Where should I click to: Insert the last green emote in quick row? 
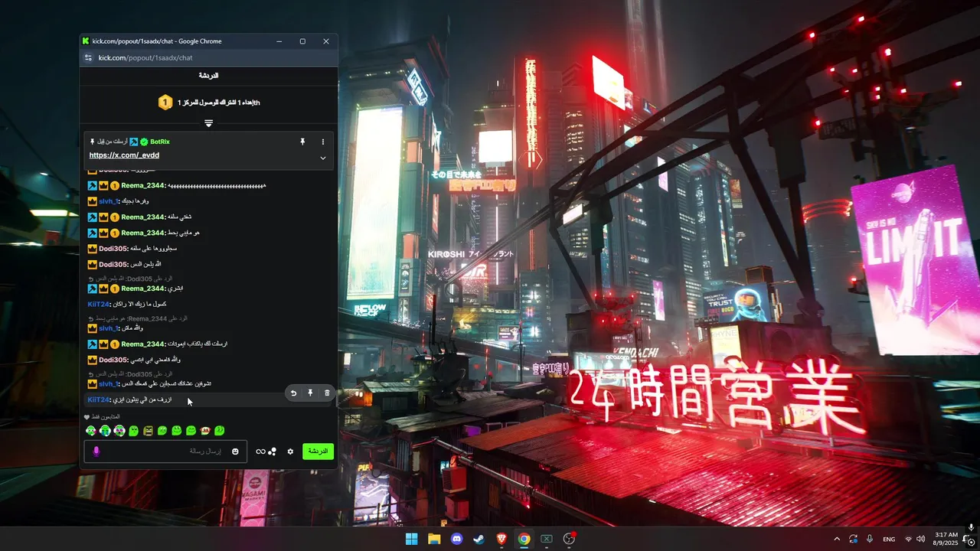(x=220, y=431)
